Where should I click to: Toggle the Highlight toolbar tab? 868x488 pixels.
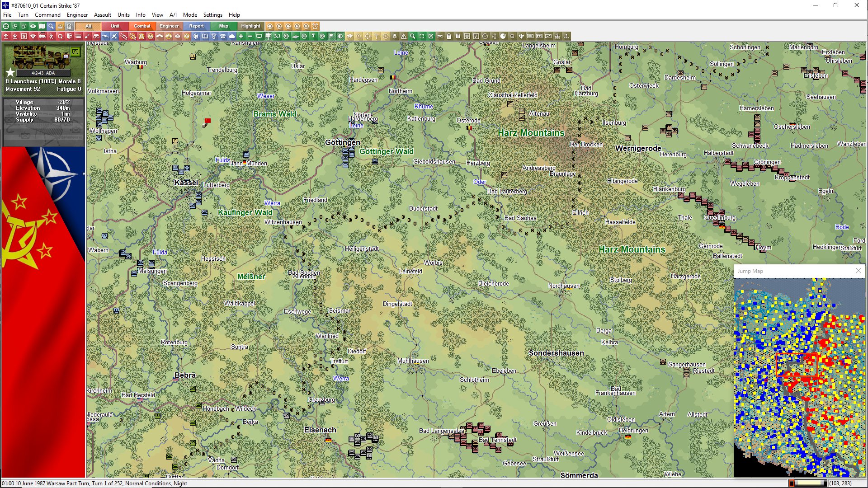pos(250,26)
